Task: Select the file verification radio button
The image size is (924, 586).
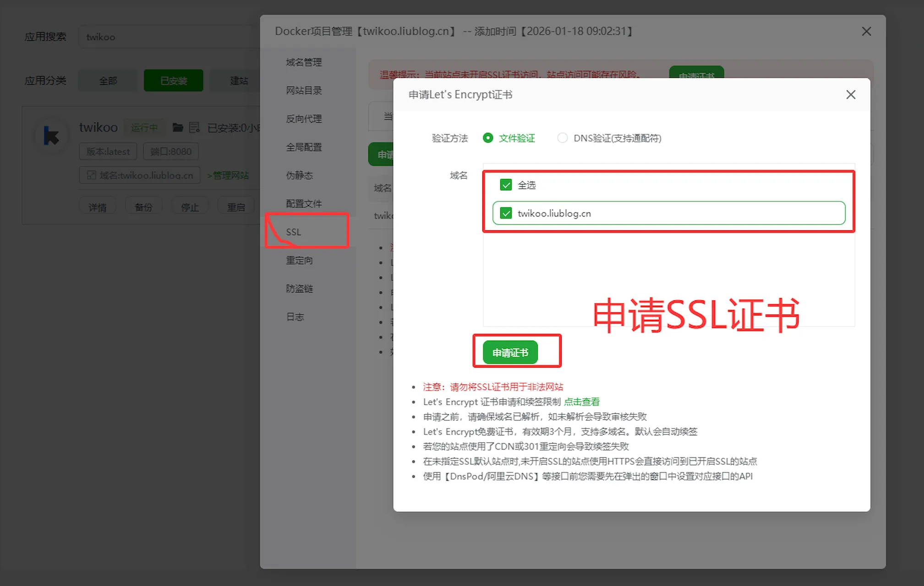Action: [488, 138]
